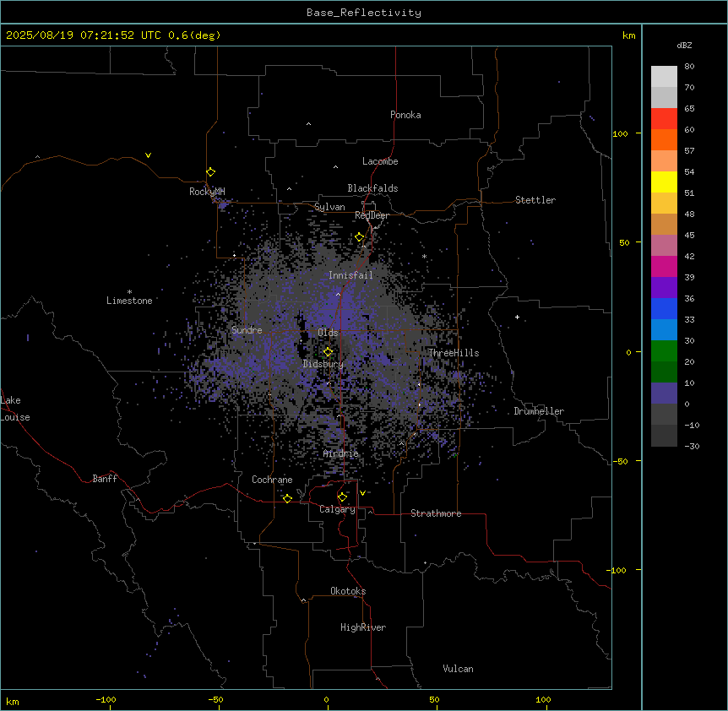This screenshot has height=711, width=728.
Task: Click the dBZ legend heading
Action: coord(684,46)
